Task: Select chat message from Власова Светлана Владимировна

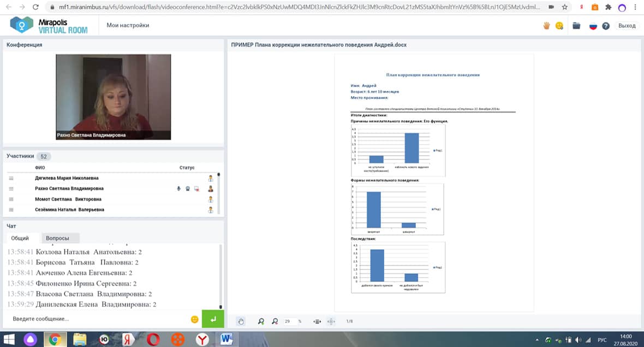Action: 80,294
